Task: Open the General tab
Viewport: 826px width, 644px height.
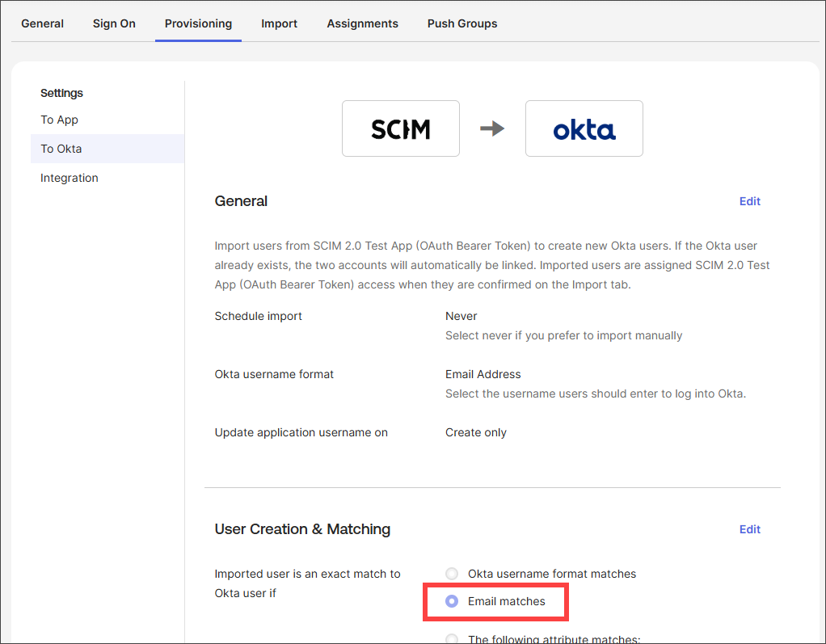Action: [42, 23]
